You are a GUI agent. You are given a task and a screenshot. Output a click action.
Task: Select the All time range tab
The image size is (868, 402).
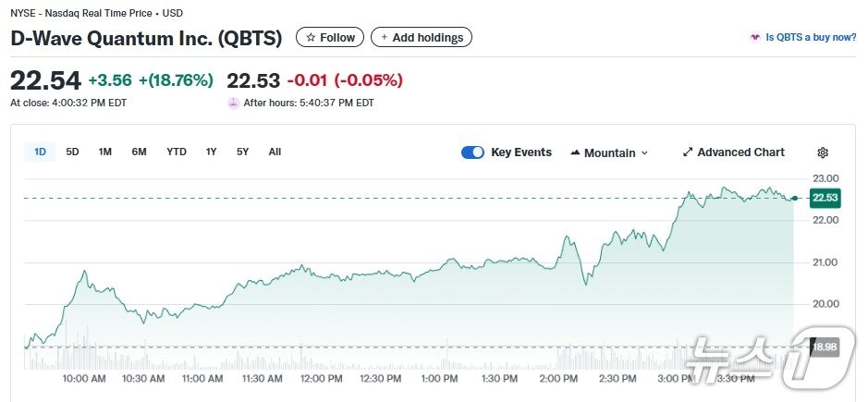click(275, 152)
